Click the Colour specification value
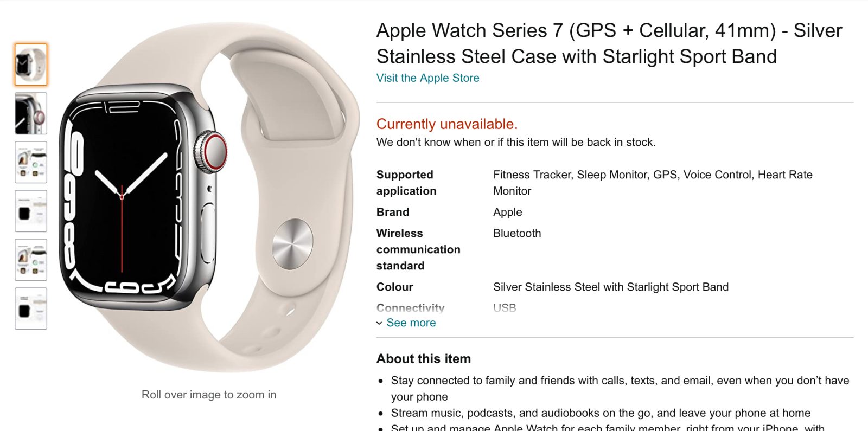 click(611, 287)
